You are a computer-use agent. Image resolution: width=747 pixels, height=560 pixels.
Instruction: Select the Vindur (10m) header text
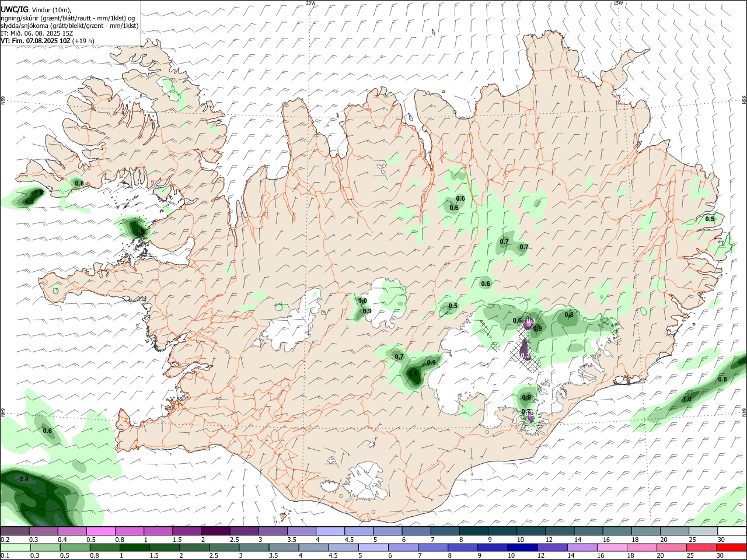51,10
